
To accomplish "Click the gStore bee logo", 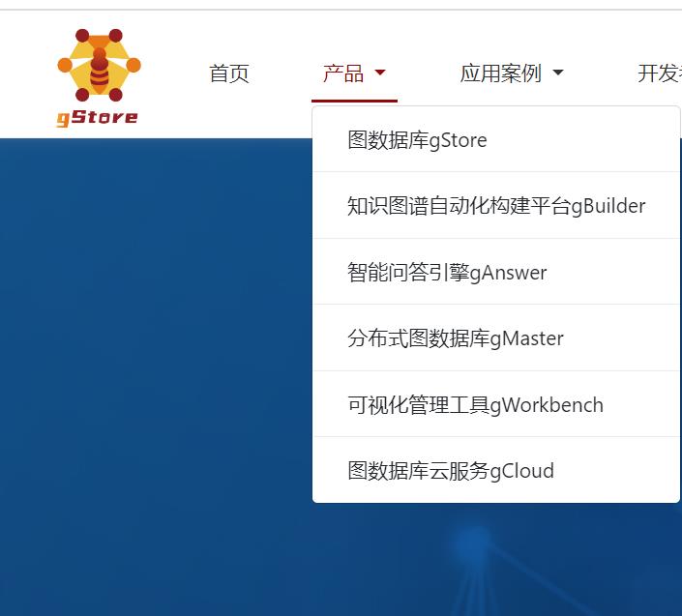I will (x=99, y=77).
